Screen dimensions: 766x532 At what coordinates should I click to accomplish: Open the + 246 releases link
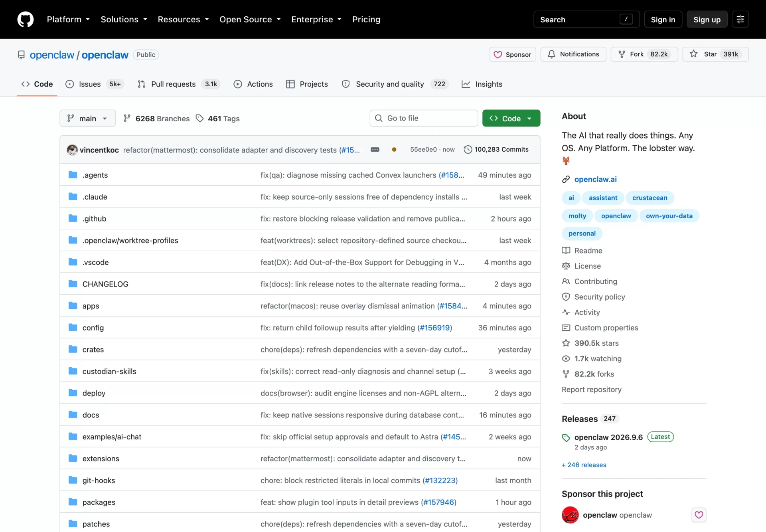coord(584,465)
